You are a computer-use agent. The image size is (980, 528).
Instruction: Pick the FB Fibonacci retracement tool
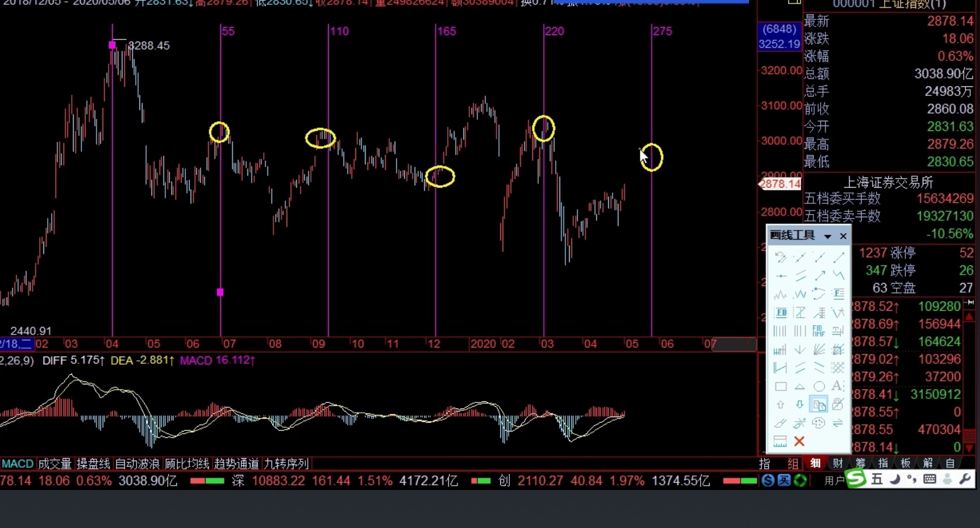point(780,313)
